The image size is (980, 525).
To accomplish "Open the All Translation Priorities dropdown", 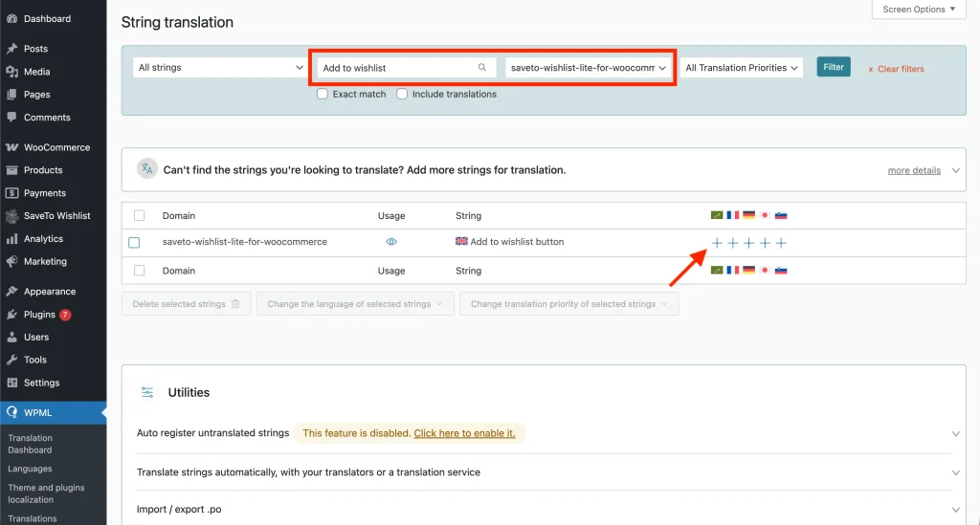I will pos(742,68).
